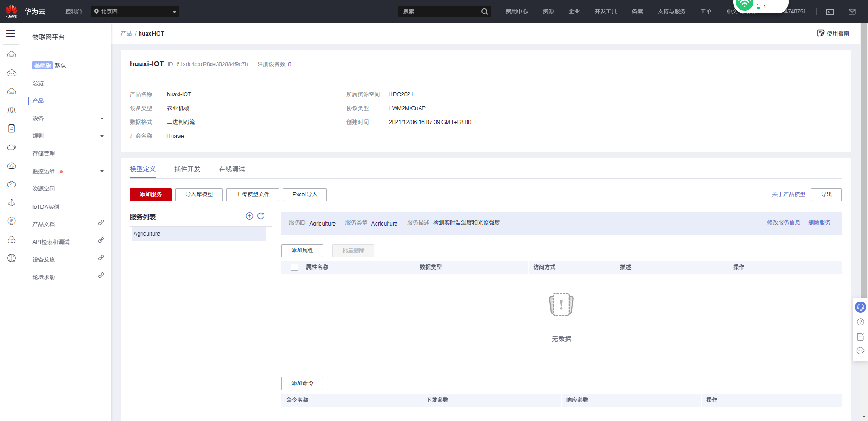The height and width of the screenshot is (421, 868).
Task: Open the messages mail icon
Action: pyautogui.click(x=852, y=12)
